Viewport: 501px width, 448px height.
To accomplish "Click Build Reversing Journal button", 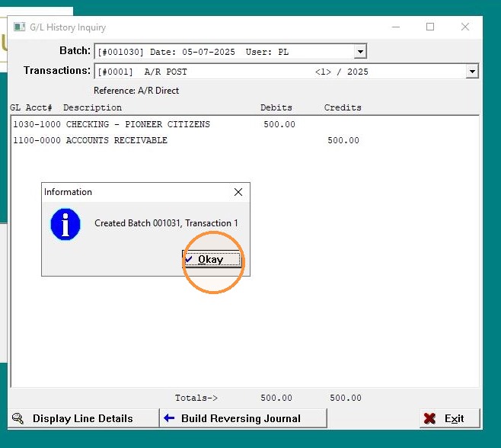I will (x=243, y=418).
